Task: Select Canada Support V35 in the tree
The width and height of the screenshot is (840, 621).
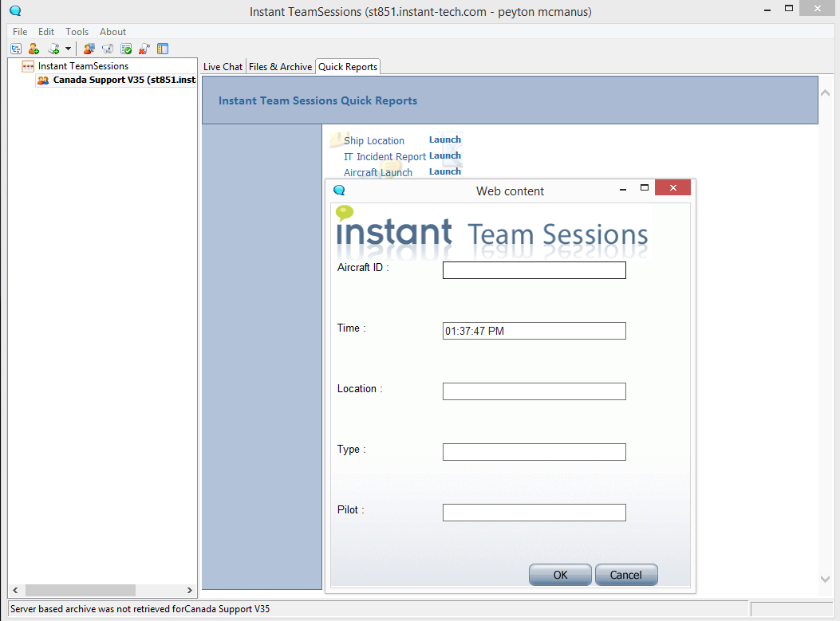Action: [124, 80]
